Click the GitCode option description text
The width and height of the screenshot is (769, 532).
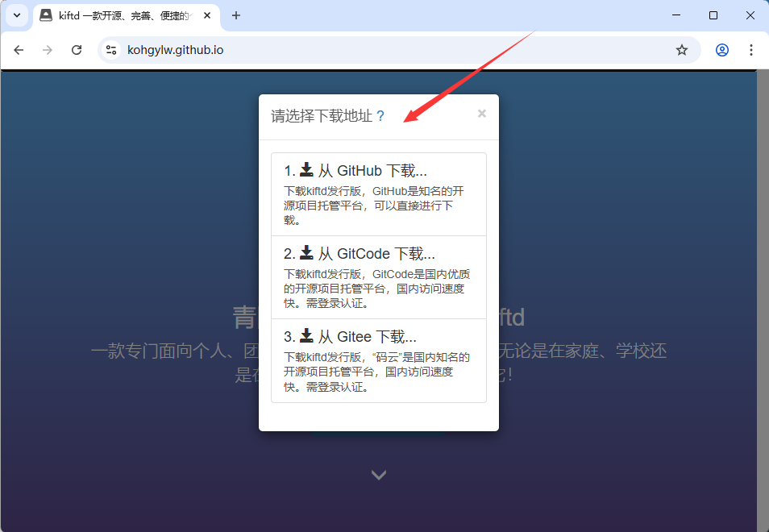(x=376, y=289)
